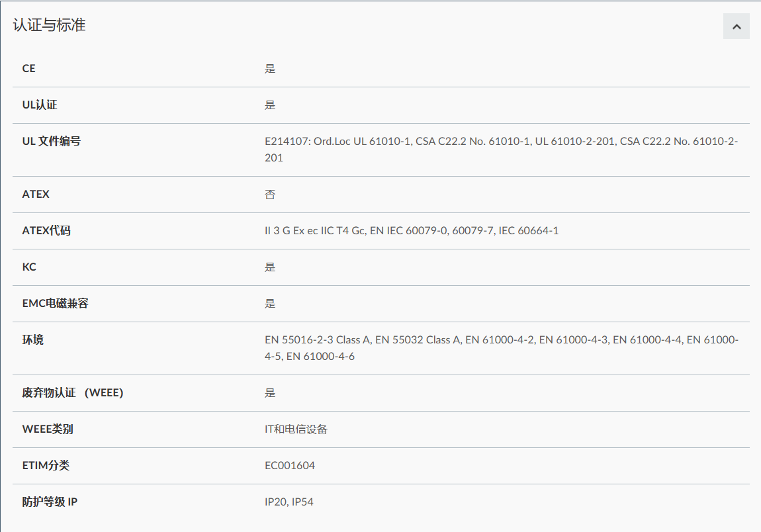
Task: Click the 否 value for ATEX
Action: 270,195
